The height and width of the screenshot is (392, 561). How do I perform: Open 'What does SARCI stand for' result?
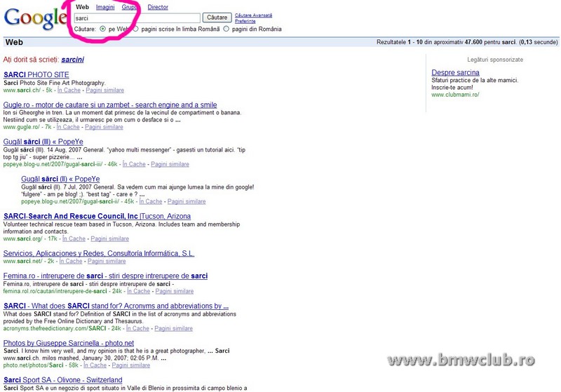point(116,306)
